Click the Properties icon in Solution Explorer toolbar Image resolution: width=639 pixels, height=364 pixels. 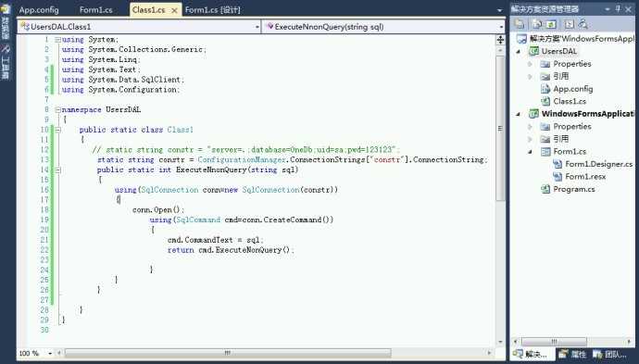(x=520, y=24)
